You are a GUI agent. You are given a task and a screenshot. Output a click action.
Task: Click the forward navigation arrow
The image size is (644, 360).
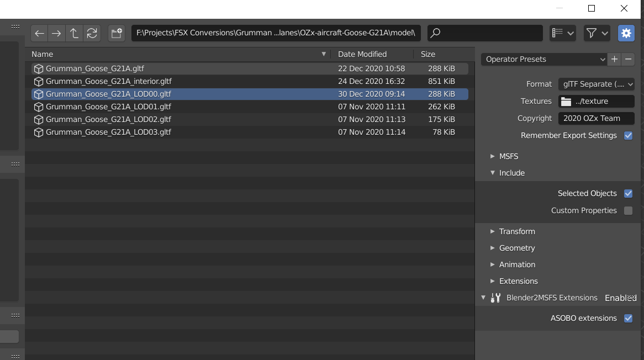[x=56, y=33]
